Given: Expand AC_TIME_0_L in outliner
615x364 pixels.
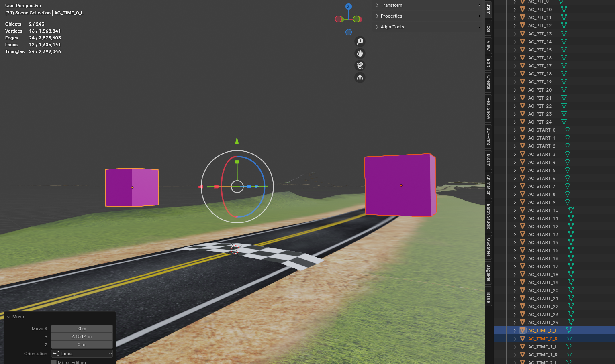Looking at the screenshot, I should pyautogui.click(x=515, y=331).
